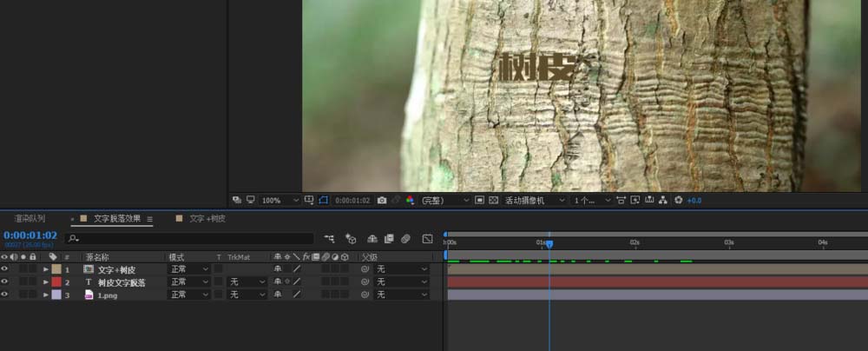Enable the Motion Blur timeline icon
Screen dimensions: 868x351
[406, 238]
